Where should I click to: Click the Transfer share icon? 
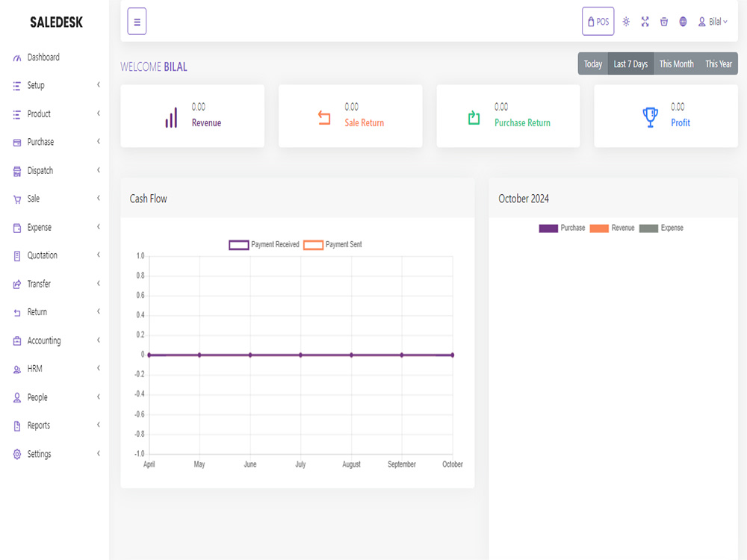click(x=17, y=284)
